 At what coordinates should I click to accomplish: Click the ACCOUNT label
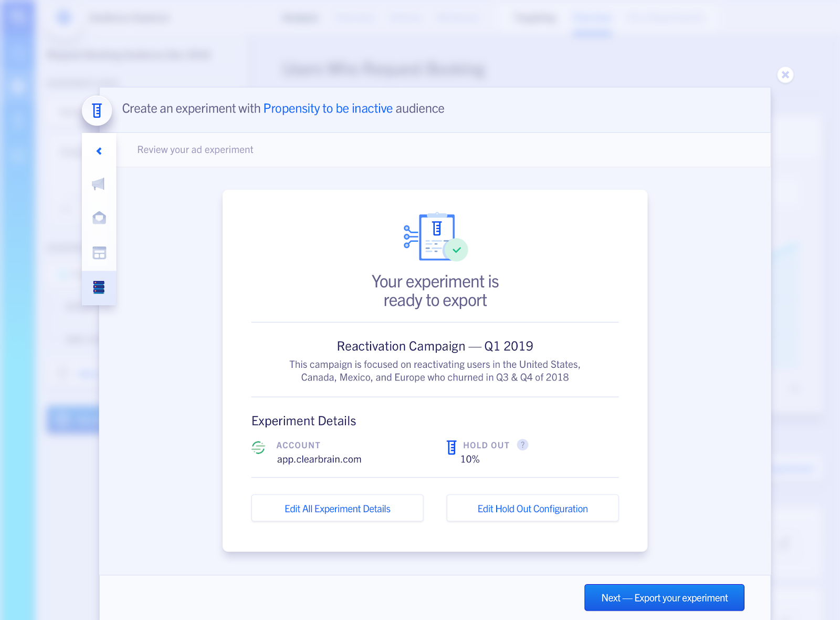[298, 445]
